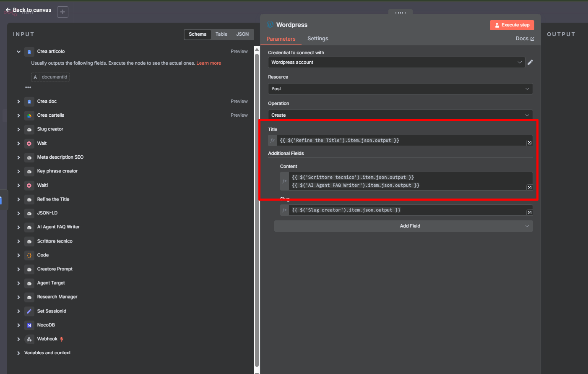This screenshot has width=588, height=374.
Task: Expand the Crea doc node
Action: click(x=18, y=102)
